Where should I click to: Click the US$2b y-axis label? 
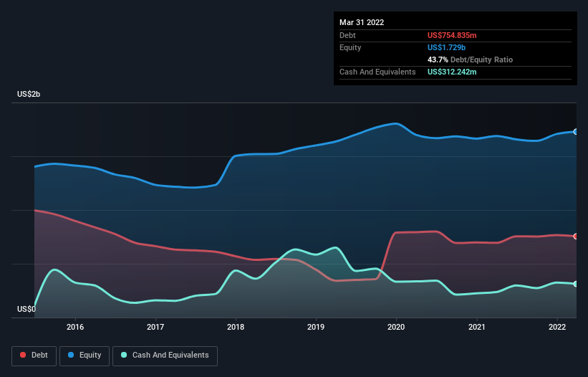29,94
